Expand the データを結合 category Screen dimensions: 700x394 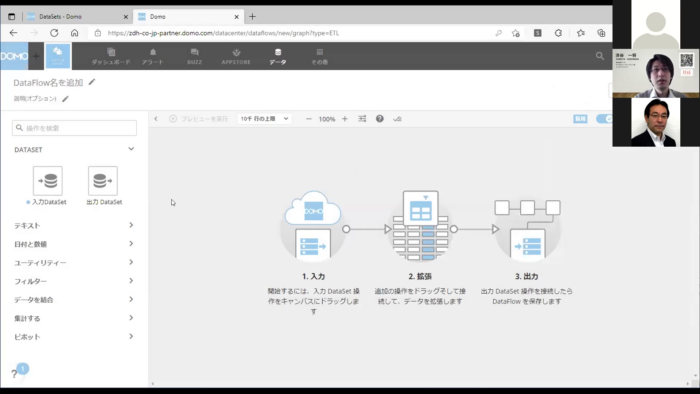74,300
